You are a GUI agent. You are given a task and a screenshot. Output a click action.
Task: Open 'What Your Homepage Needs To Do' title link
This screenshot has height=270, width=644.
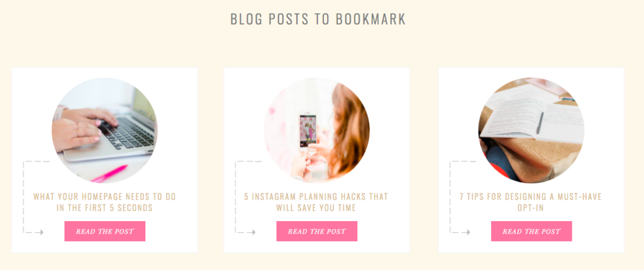coord(104,202)
